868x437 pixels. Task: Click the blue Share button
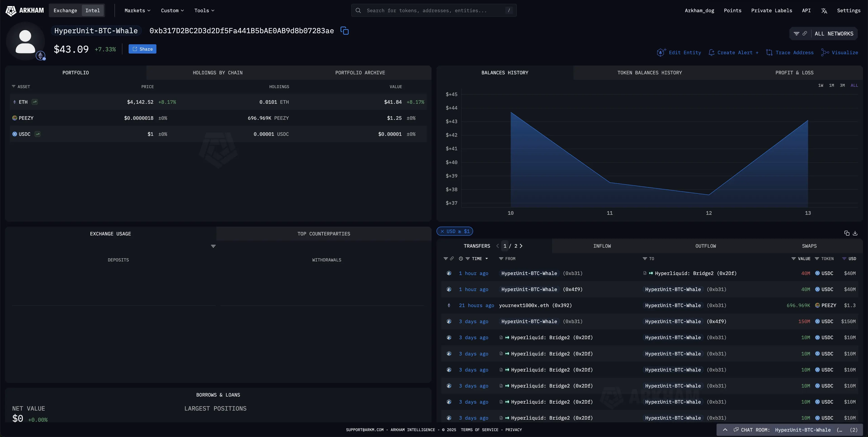[142, 49]
